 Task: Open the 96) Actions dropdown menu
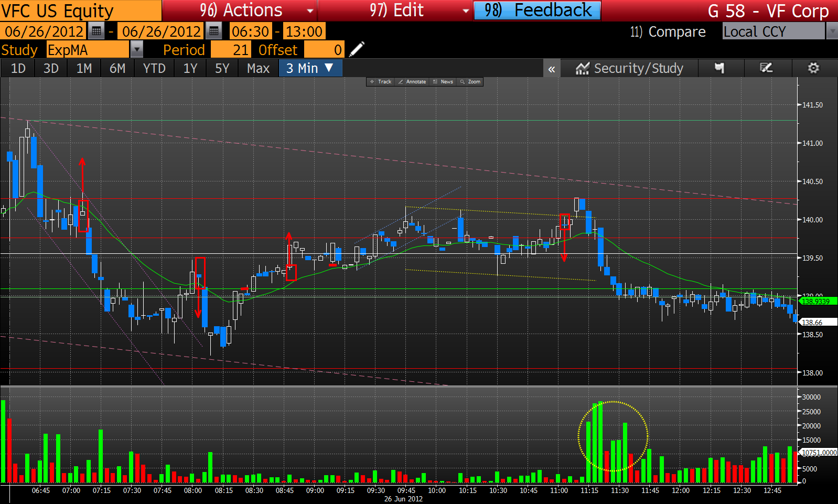pos(240,10)
